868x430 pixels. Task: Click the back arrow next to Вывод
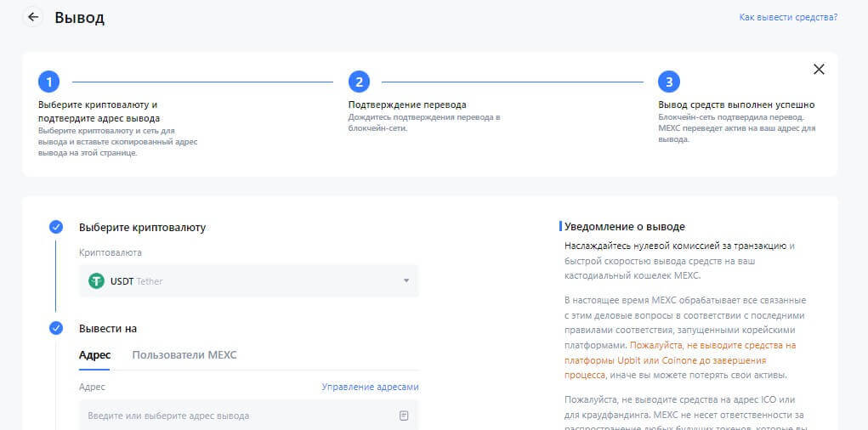point(33,17)
